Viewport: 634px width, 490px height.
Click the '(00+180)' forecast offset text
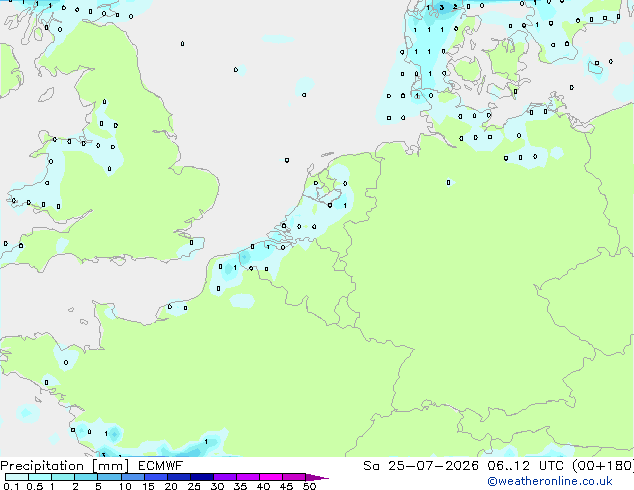tap(603, 466)
